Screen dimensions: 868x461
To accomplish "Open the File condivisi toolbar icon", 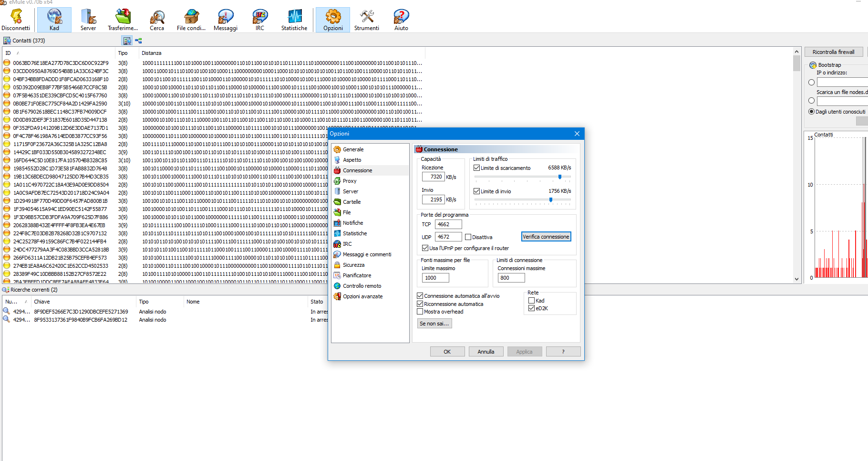I will [191, 20].
